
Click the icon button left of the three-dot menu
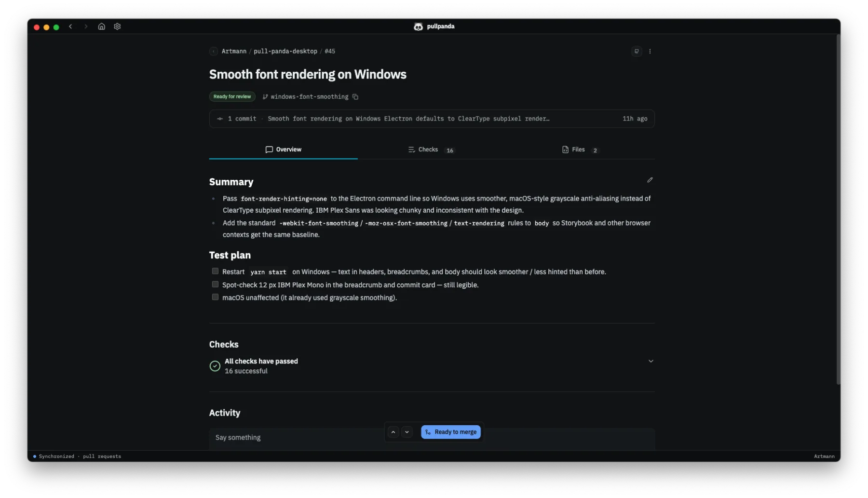[x=637, y=51]
